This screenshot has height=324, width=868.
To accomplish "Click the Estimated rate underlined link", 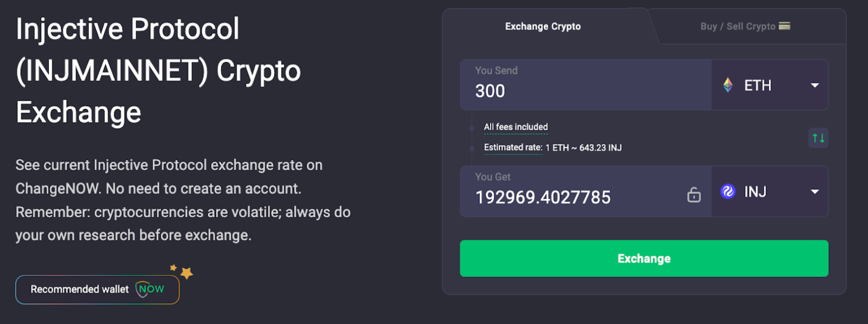I will (513, 147).
